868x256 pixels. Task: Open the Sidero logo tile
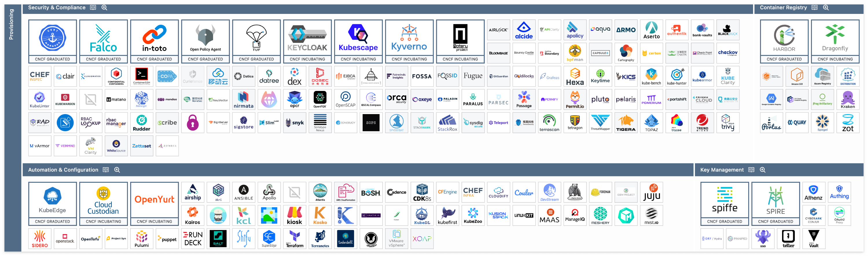click(40, 238)
